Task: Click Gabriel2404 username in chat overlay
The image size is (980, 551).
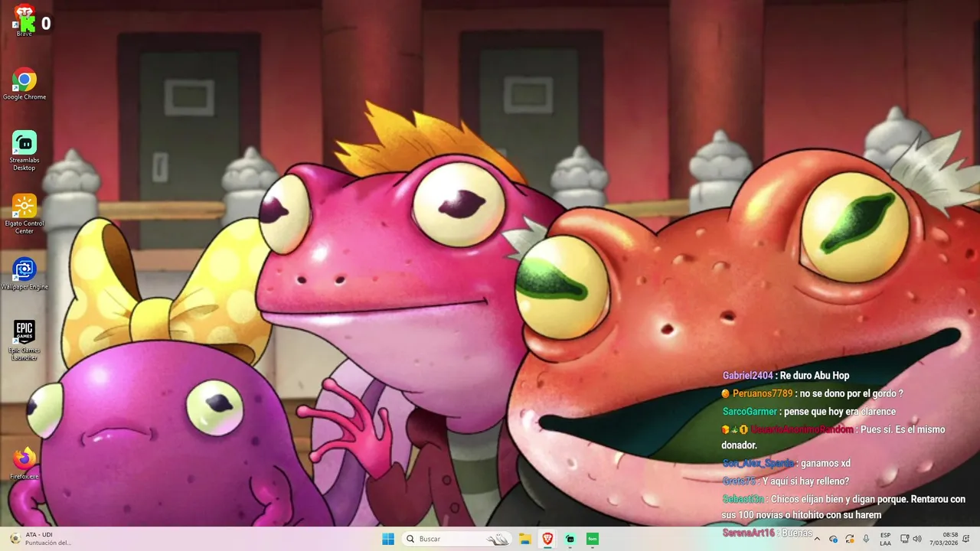Action: (x=748, y=376)
